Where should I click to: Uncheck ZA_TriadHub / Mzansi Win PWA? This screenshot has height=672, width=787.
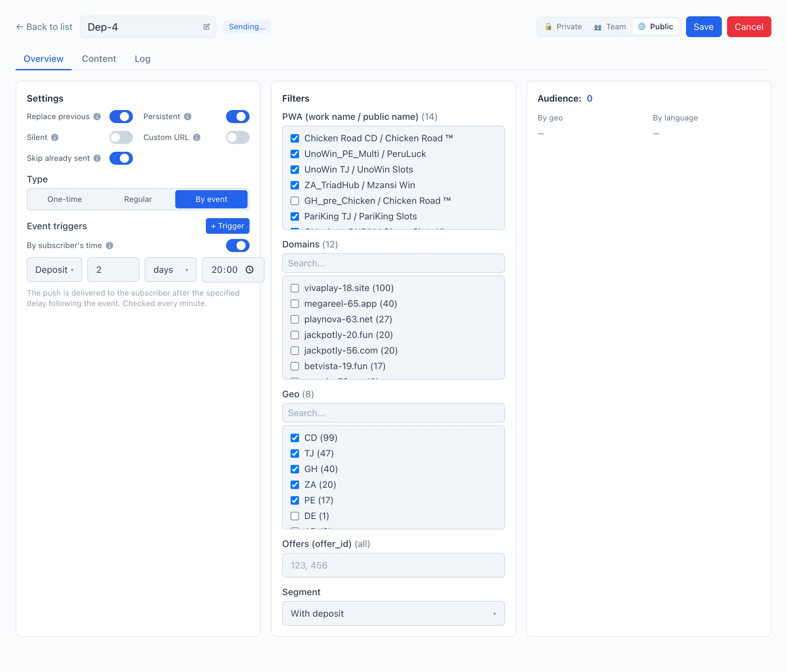coord(295,185)
